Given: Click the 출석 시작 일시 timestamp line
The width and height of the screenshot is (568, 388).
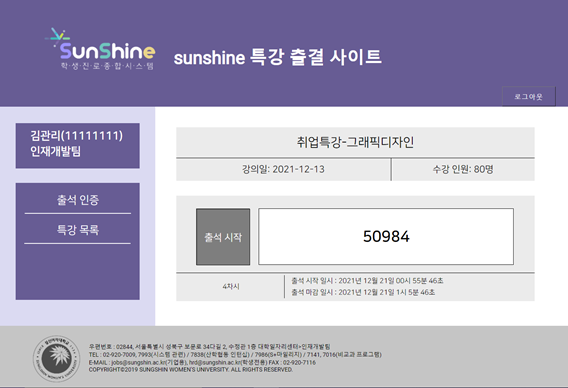Looking at the screenshot, I should (367, 281).
